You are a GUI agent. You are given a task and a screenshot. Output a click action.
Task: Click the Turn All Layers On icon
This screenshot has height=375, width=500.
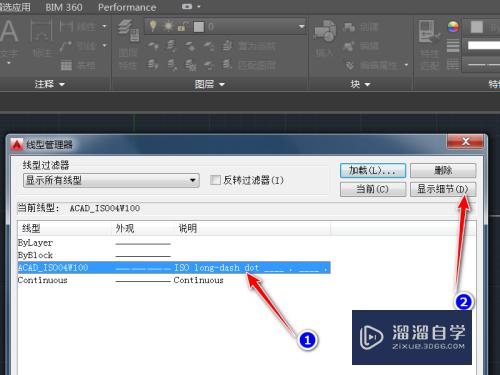coord(153,64)
